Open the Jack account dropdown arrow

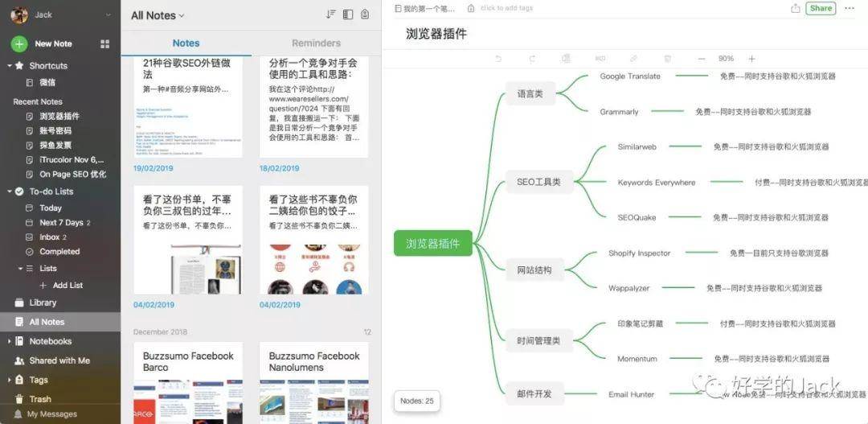[x=108, y=15]
